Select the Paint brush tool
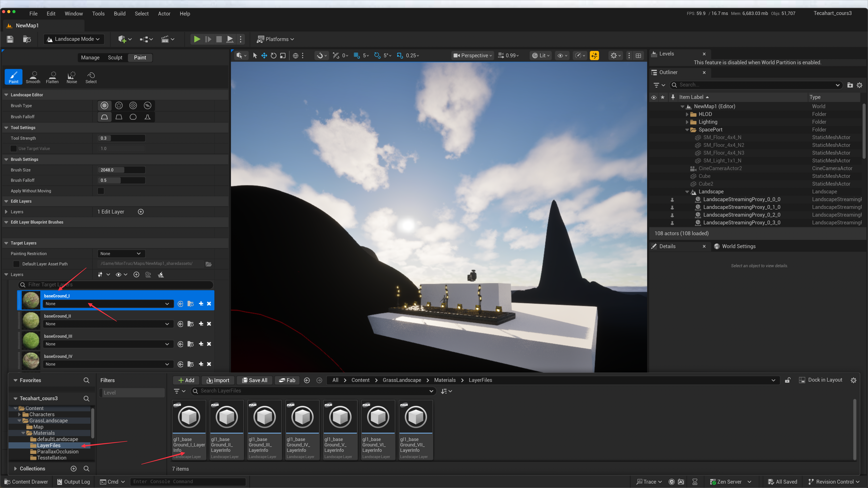 coord(13,77)
